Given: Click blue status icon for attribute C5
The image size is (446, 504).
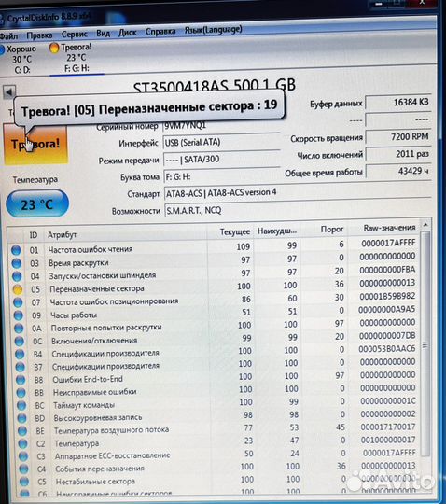Looking at the screenshot, I should (x=24, y=482).
